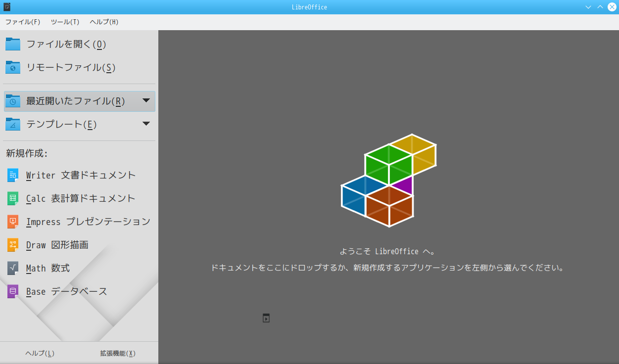
Task: Click the Impress プレゼンテーション icon
Action: (x=13, y=222)
